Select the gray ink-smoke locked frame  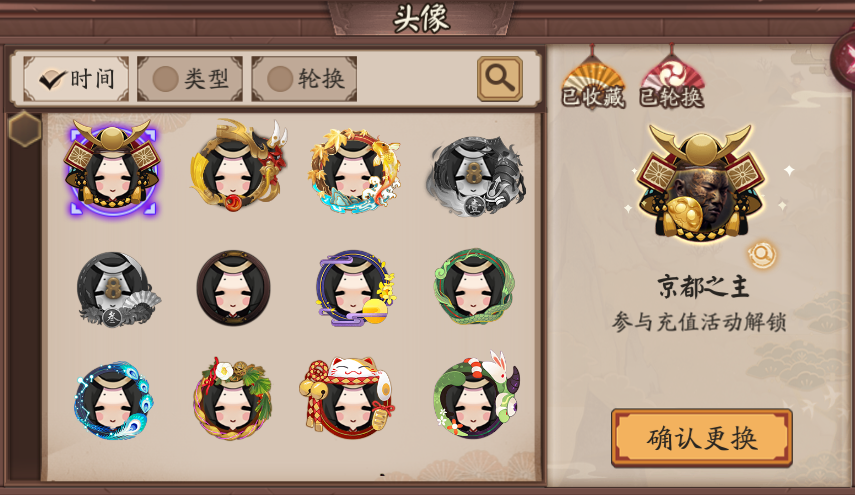pos(475,174)
